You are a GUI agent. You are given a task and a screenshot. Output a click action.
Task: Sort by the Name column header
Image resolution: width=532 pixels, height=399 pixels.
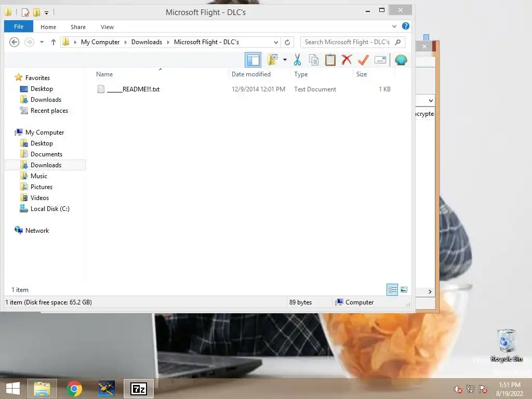(104, 74)
